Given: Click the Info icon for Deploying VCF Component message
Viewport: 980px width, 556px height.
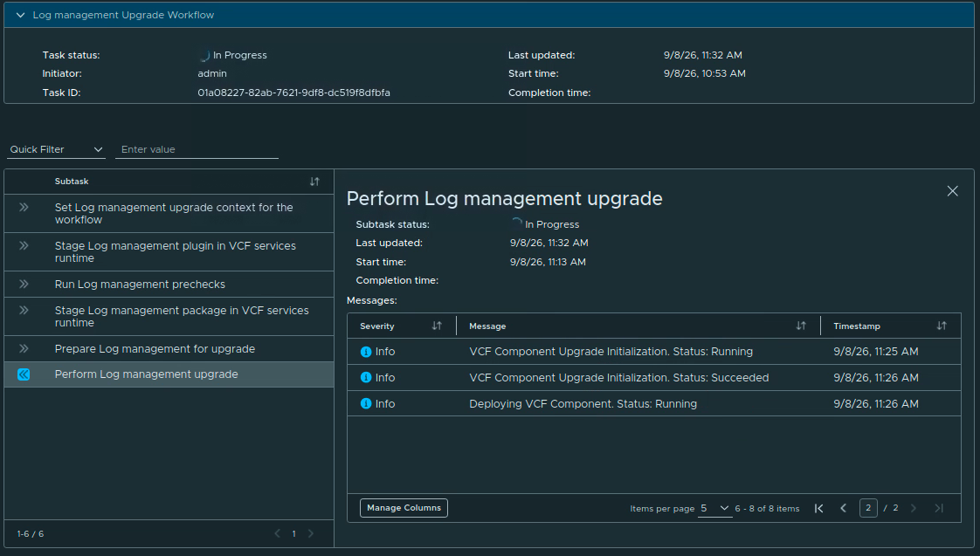Looking at the screenshot, I should (366, 403).
